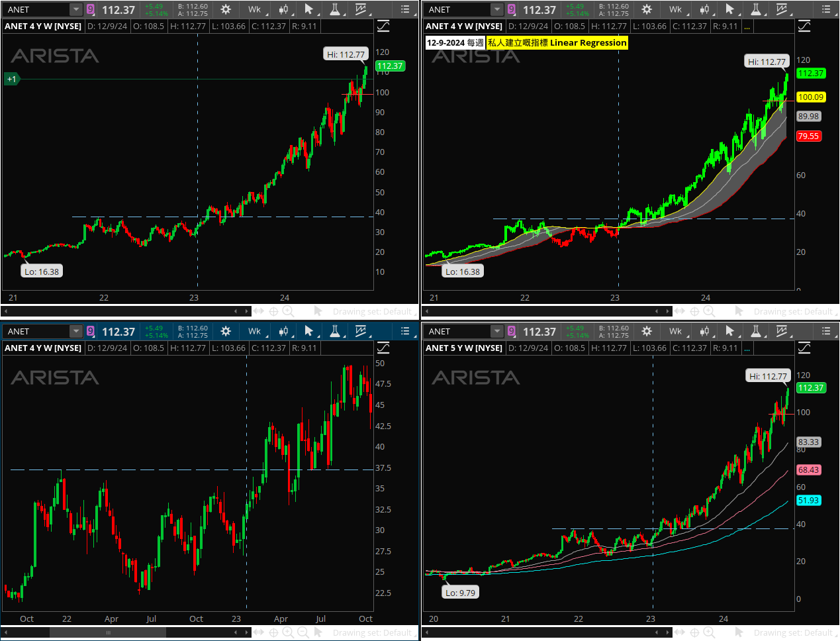840x641 pixels.
Task: Open Wk timeframe menu in Linear Regression chart
Action: click(677, 9)
